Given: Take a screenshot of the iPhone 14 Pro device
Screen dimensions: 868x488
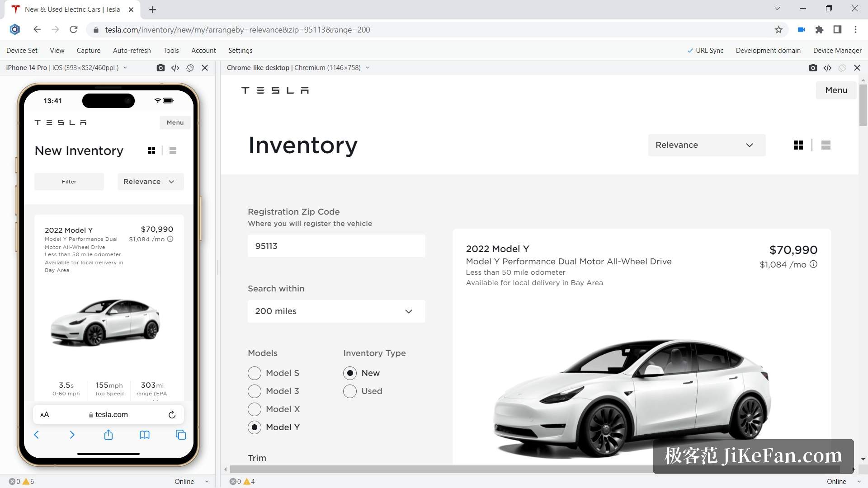Looking at the screenshot, I should pos(160,68).
